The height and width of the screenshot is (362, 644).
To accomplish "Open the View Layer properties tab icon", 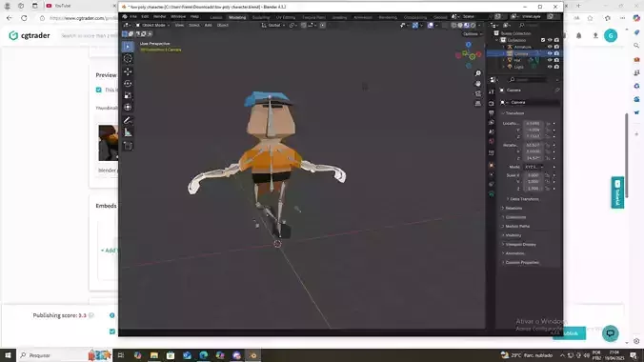I will coord(492,123).
